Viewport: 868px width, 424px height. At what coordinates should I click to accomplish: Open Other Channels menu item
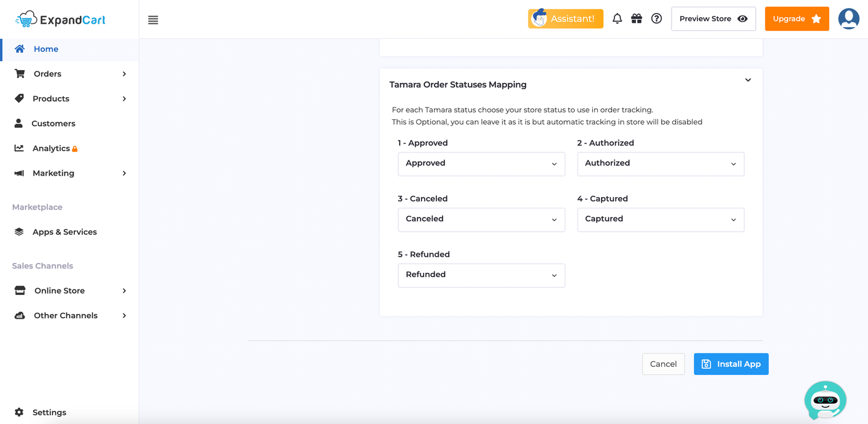[x=69, y=315]
